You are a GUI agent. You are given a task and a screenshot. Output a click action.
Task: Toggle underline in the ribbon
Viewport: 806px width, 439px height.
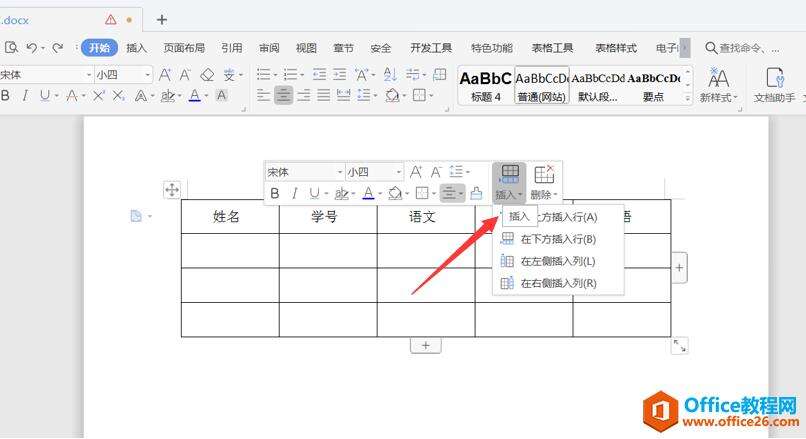click(x=45, y=96)
